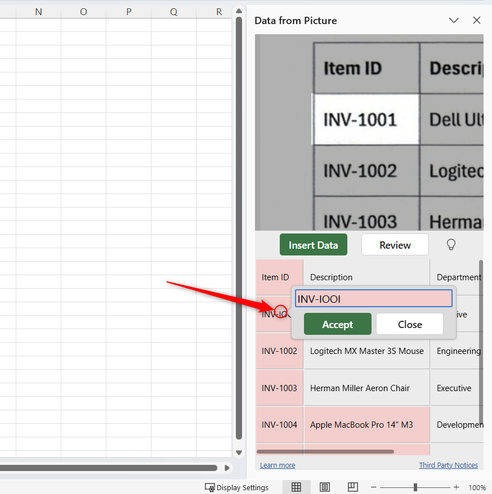This screenshot has width=492, height=494.
Task: Select the Description header cell in preview
Action: [367, 277]
